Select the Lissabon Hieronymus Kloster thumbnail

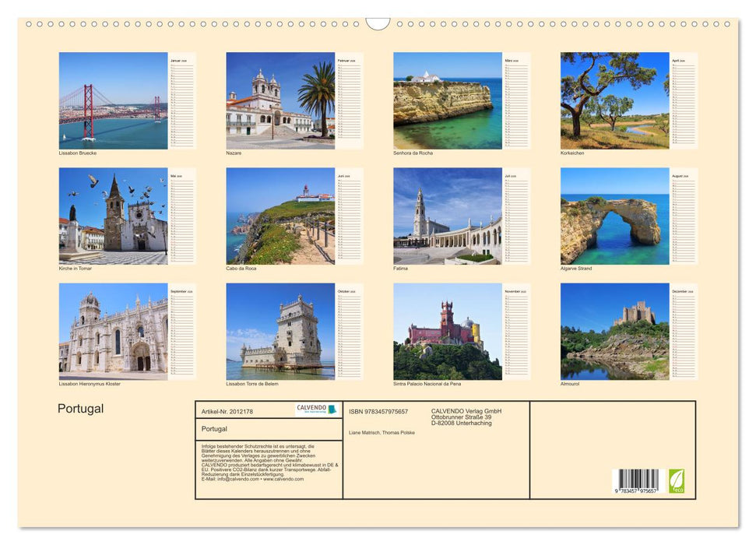[x=114, y=332]
